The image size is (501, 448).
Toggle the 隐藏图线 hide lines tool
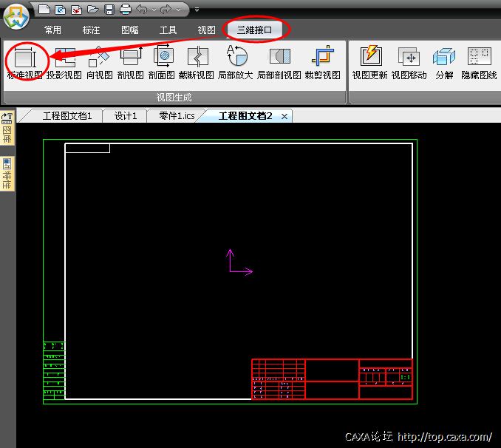[479, 62]
